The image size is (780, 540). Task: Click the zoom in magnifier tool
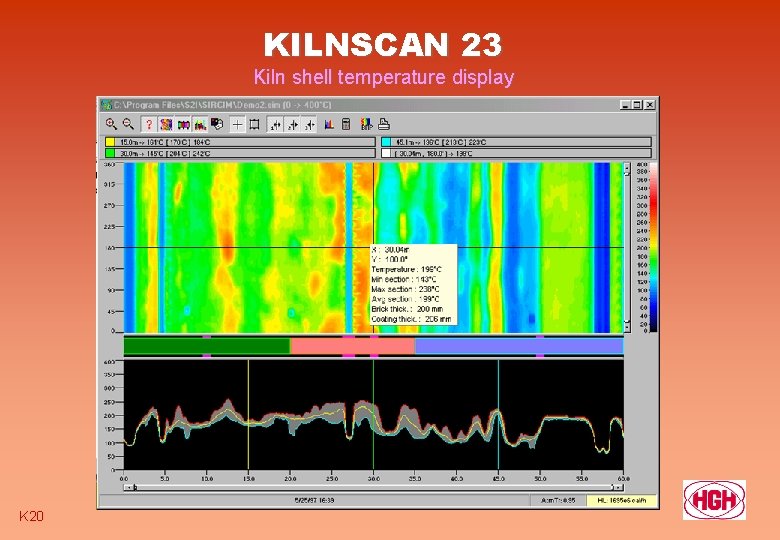coord(111,124)
